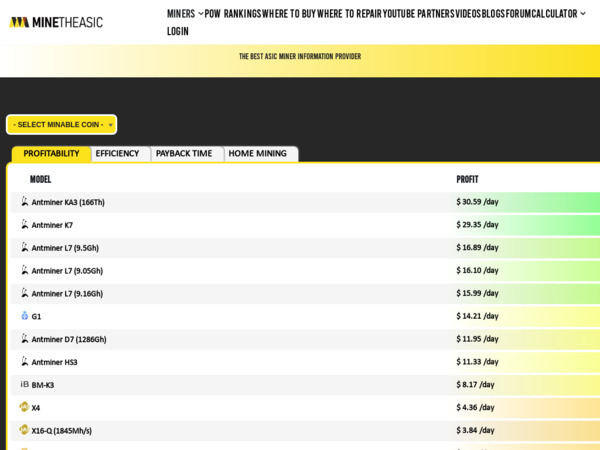Open the Antminer D7 (1286Gh) link
The image size is (600, 450).
pos(69,339)
